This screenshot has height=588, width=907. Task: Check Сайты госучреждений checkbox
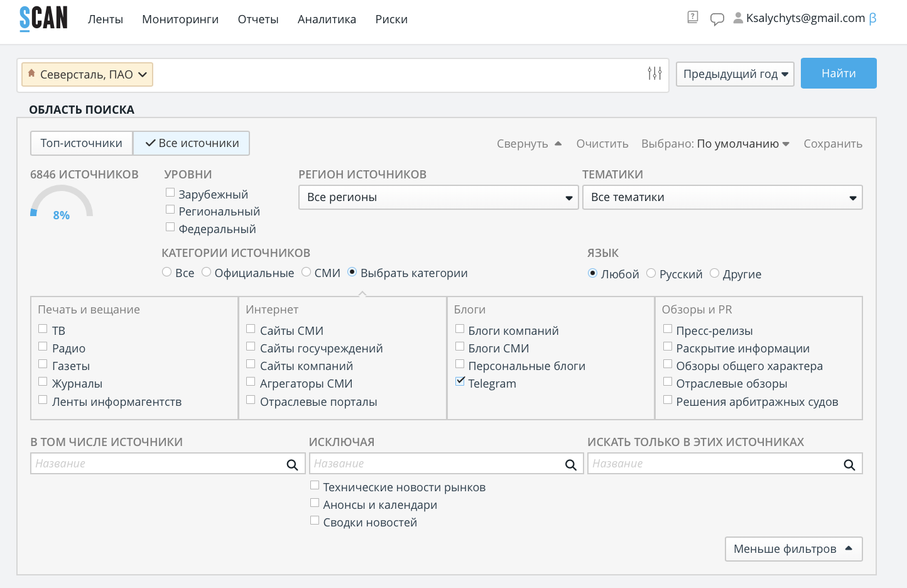(251, 346)
